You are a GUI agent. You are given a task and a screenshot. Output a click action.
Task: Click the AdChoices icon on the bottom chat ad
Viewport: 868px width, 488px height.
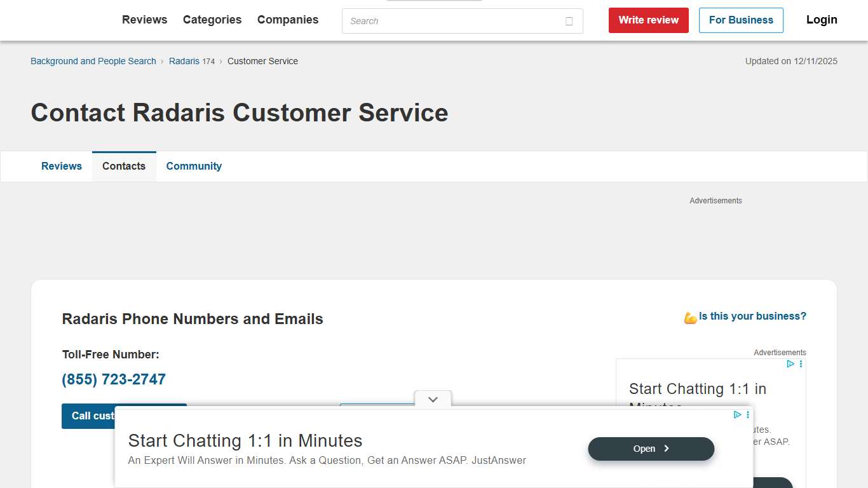click(x=736, y=414)
